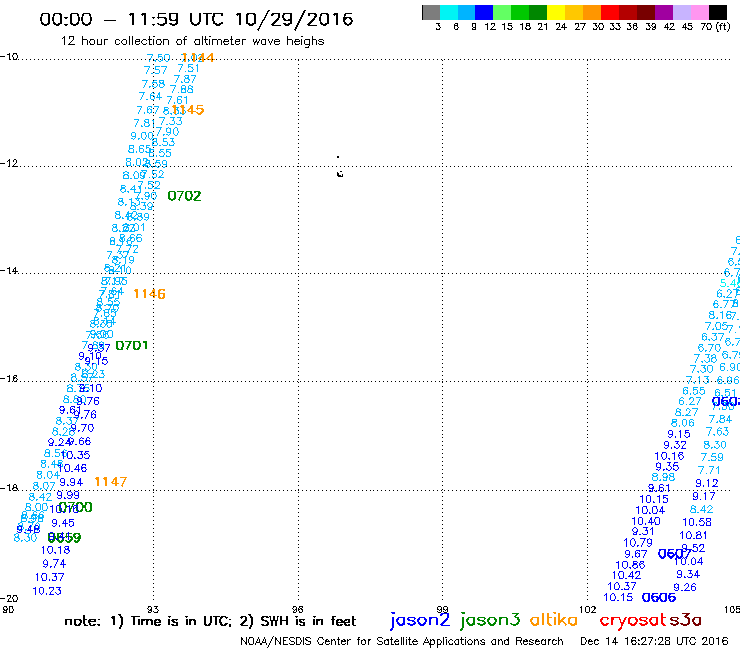The height and width of the screenshot is (650, 740).
Task: Click the latitude axis label -12
Action: (x=9, y=163)
